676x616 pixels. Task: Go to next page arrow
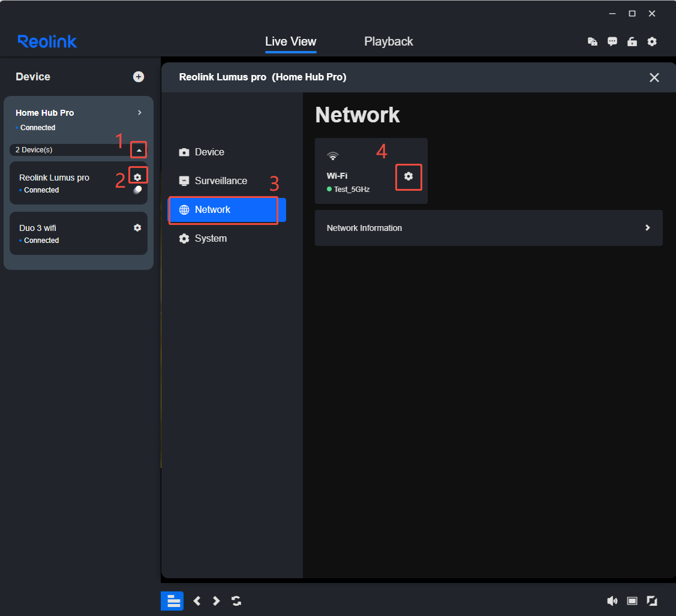tap(217, 600)
